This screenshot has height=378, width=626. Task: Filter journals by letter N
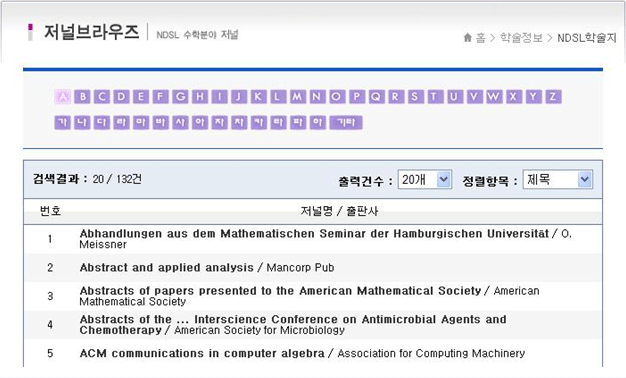[317, 97]
